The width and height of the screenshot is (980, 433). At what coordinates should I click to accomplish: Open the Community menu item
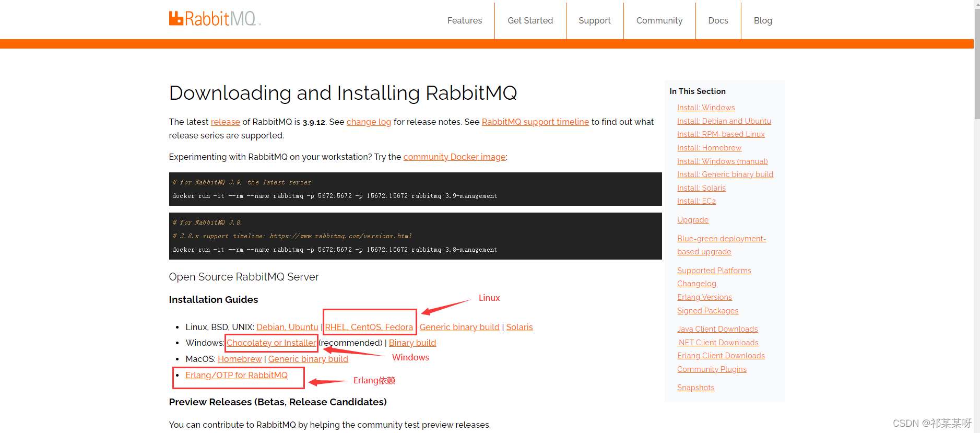[x=659, y=20]
